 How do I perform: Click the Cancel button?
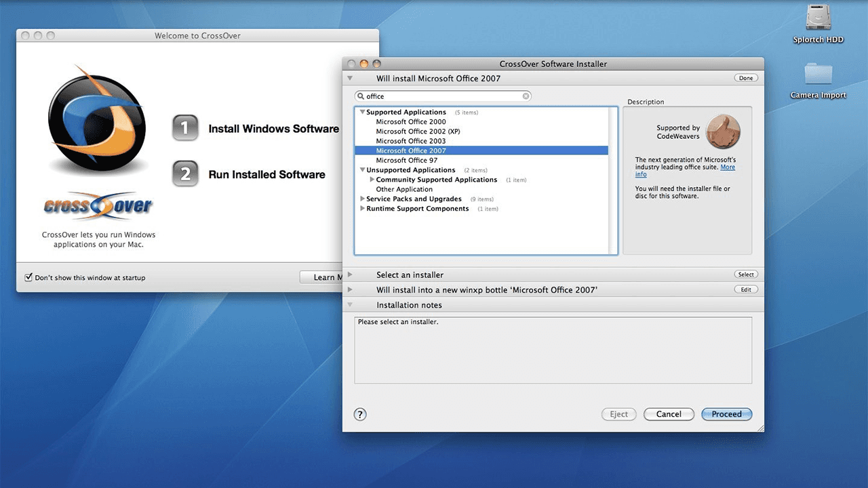click(669, 414)
